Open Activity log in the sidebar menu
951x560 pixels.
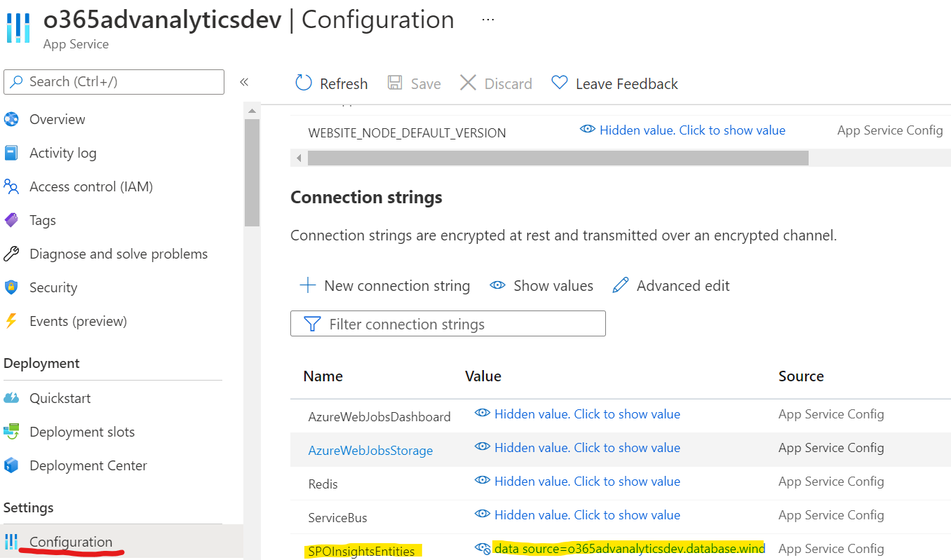click(x=63, y=153)
